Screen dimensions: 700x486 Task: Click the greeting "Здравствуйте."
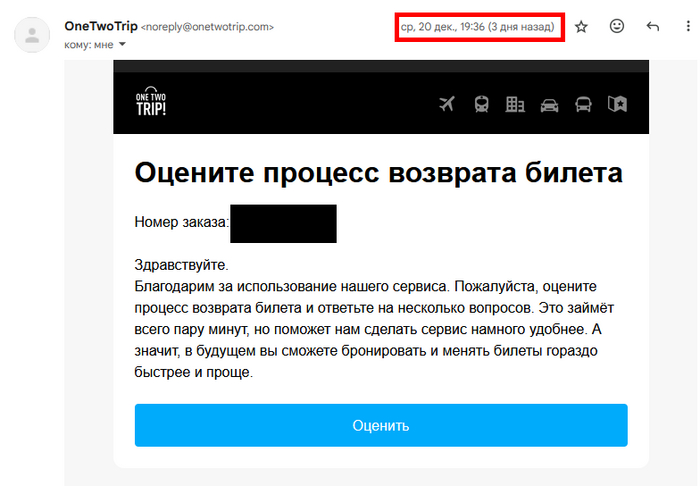pos(181,265)
